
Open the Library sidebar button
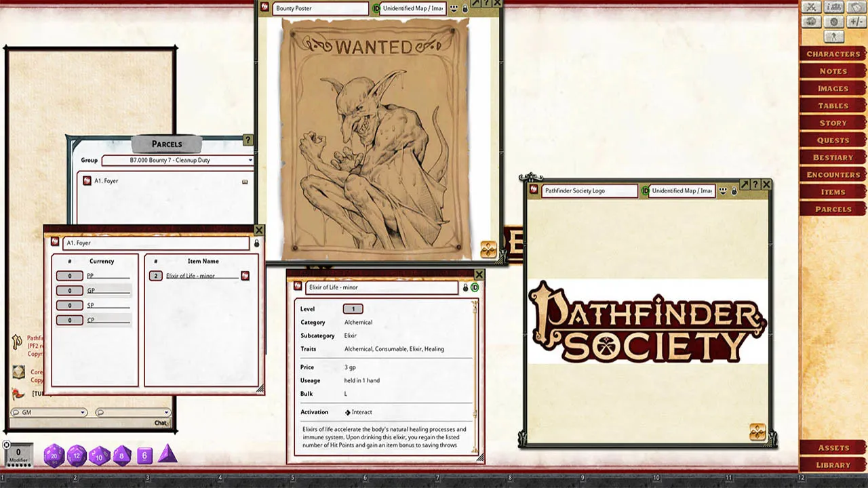(x=833, y=465)
